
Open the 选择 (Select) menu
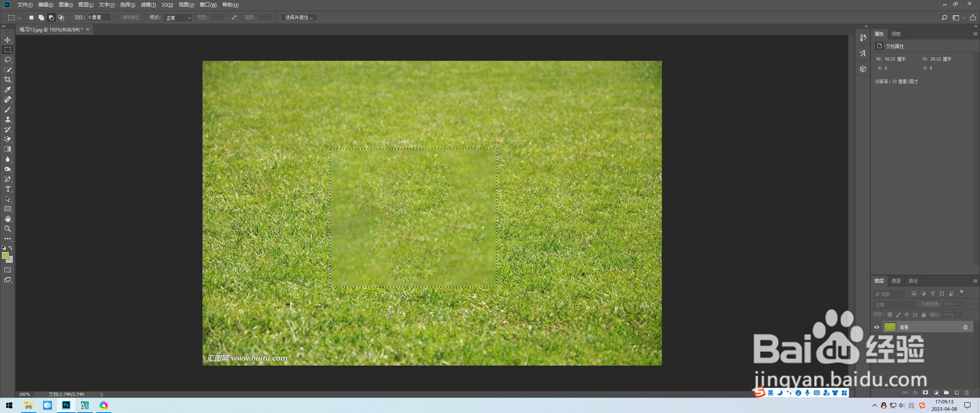coord(127,5)
